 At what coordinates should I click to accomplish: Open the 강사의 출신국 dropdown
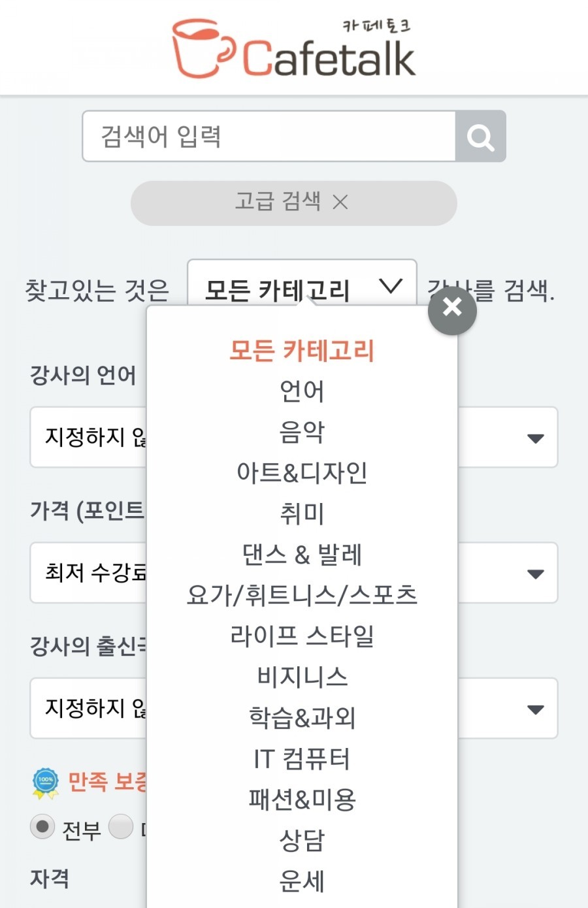pos(536,708)
